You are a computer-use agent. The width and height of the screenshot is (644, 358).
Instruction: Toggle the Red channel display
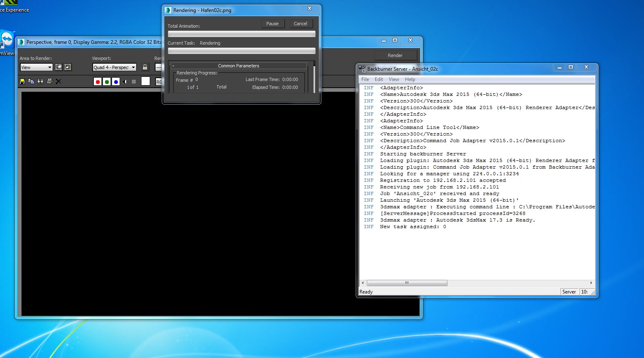click(98, 82)
